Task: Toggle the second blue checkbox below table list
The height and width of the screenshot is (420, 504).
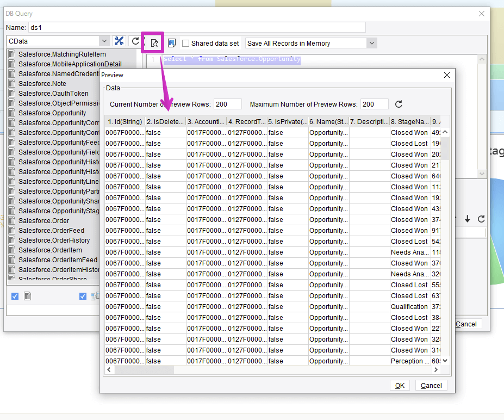Action: pyautogui.click(x=83, y=296)
